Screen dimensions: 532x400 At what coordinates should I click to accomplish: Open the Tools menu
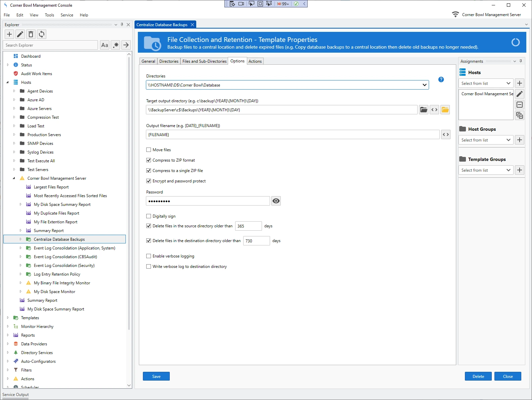tap(49, 15)
